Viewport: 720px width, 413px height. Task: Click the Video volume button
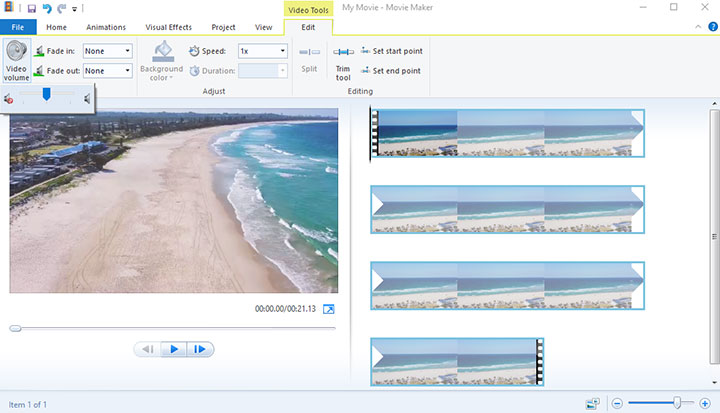coord(16,60)
